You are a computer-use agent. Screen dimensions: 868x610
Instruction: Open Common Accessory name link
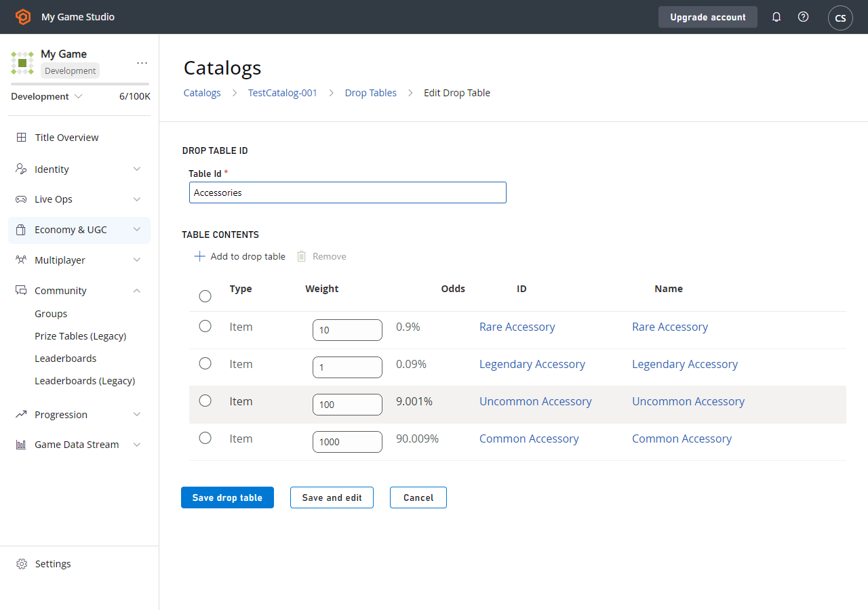682,439
